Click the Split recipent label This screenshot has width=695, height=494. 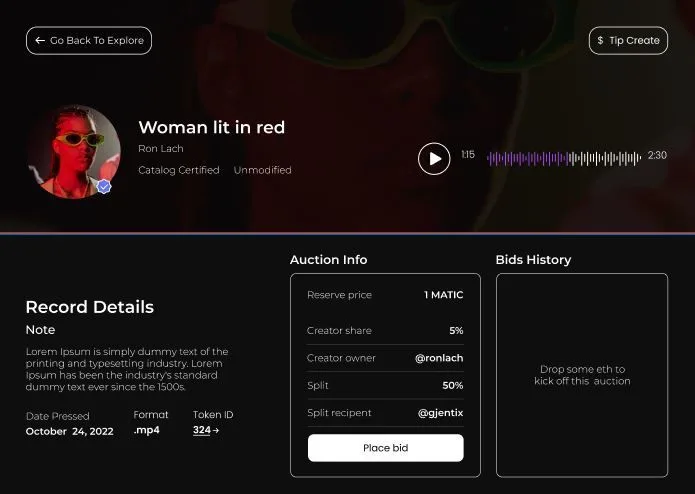click(339, 413)
